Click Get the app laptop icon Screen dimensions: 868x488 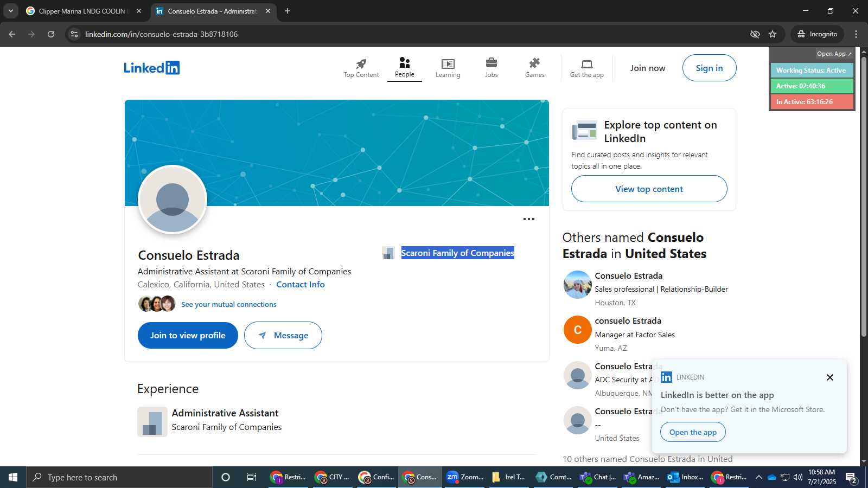point(586,64)
